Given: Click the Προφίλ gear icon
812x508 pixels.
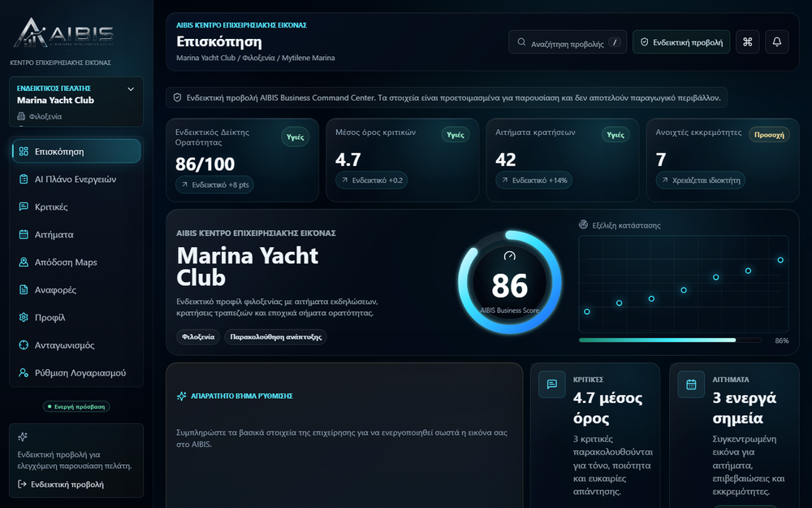Looking at the screenshot, I should point(24,317).
